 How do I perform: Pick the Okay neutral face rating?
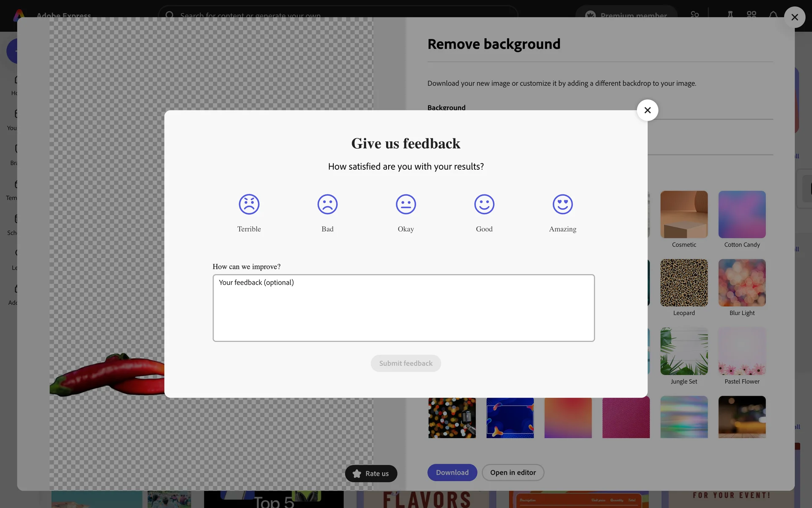tap(406, 204)
